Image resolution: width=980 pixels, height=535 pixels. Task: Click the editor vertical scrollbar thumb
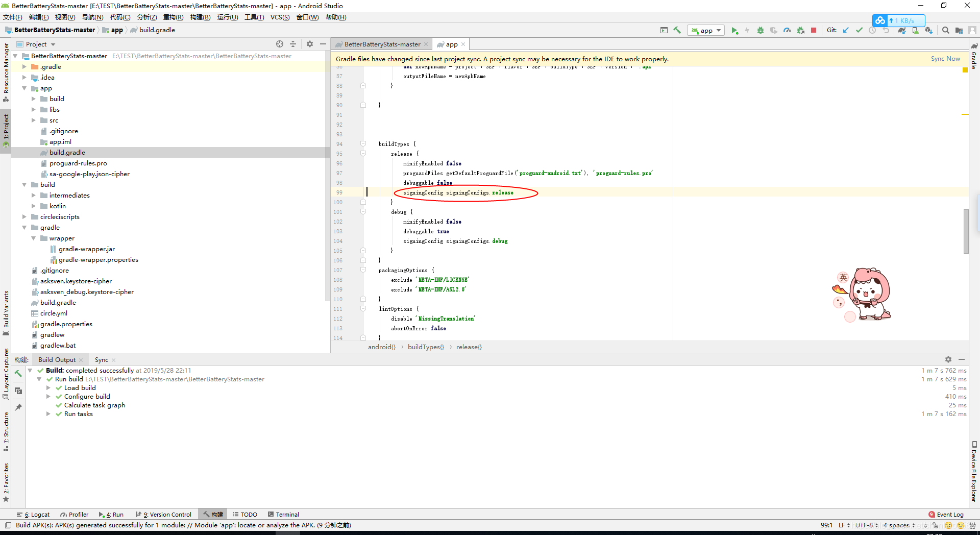click(966, 231)
